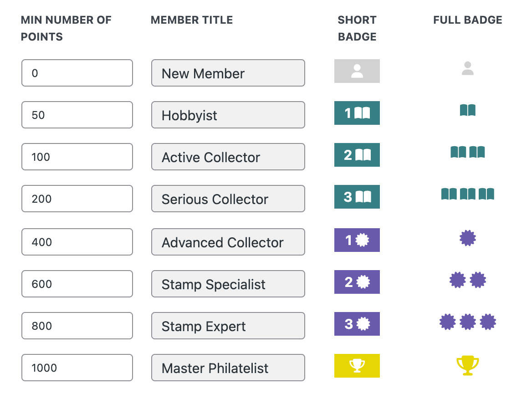Focus the New Member title field

[x=228, y=73]
